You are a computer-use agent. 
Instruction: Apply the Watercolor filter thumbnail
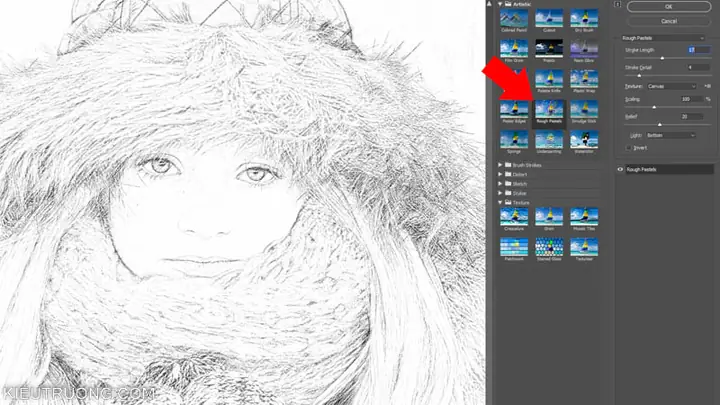tap(584, 140)
